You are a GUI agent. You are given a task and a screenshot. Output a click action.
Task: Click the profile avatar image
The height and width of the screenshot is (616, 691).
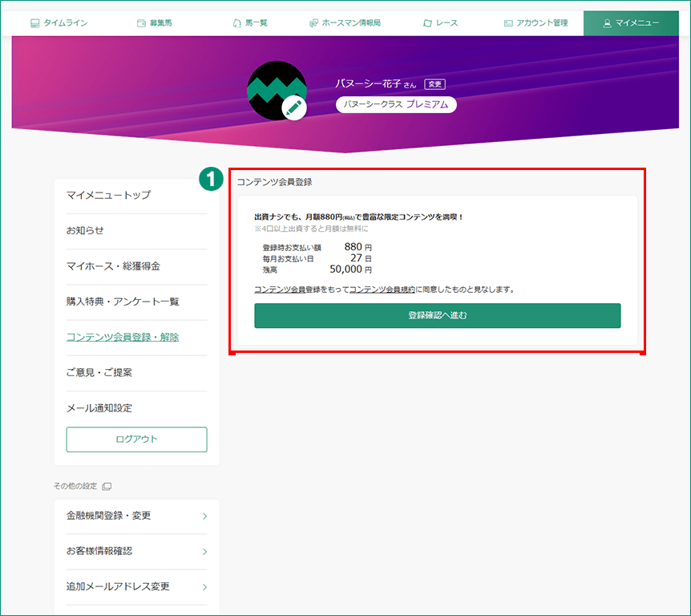pos(277,91)
